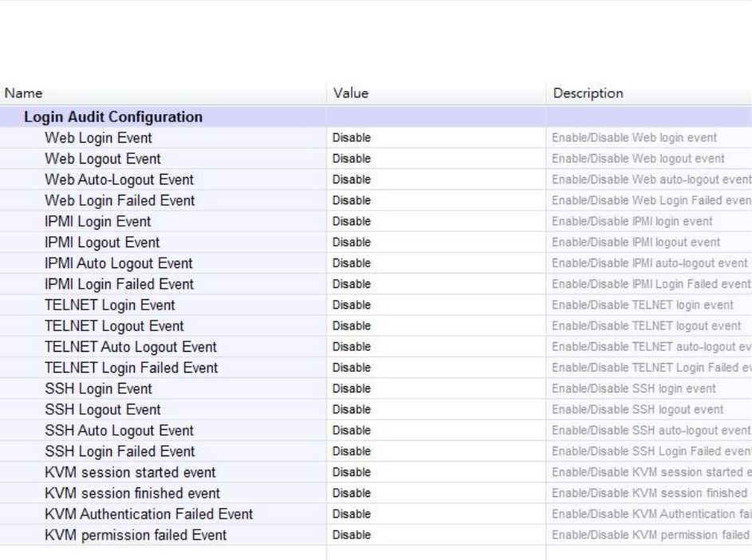This screenshot has width=752, height=560.
Task: Select the IPMI Login Event row name
Action: (x=98, y=222)
